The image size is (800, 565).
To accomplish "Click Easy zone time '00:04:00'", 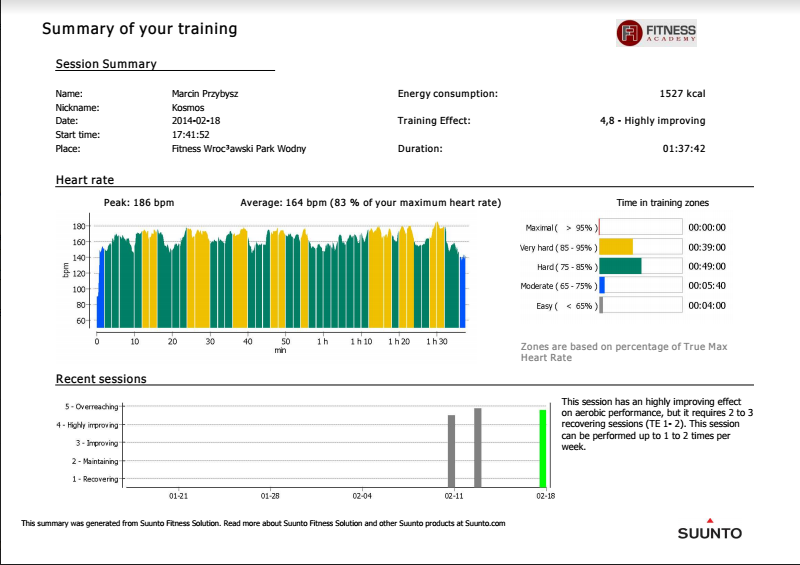I will pyautogui.click(x=707, y=306).
